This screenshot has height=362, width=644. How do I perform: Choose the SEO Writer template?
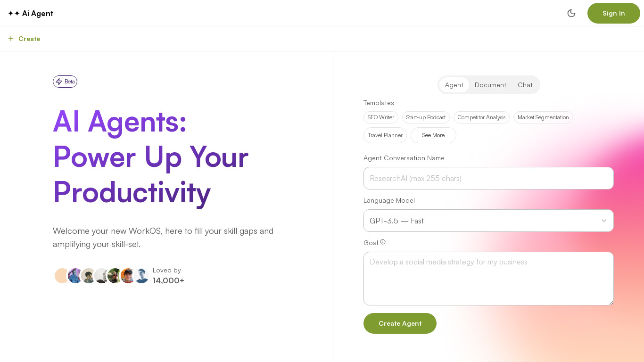[x=381, y=117]
